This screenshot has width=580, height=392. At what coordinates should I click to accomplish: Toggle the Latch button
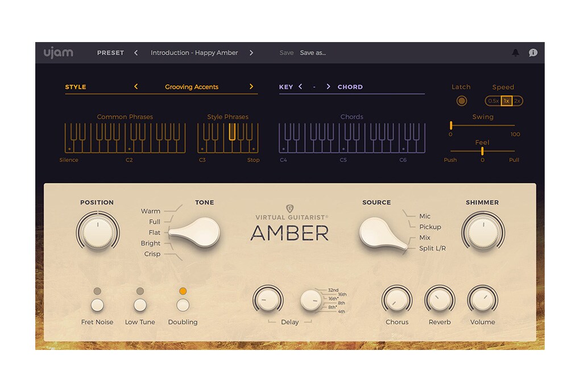[461, 101]
